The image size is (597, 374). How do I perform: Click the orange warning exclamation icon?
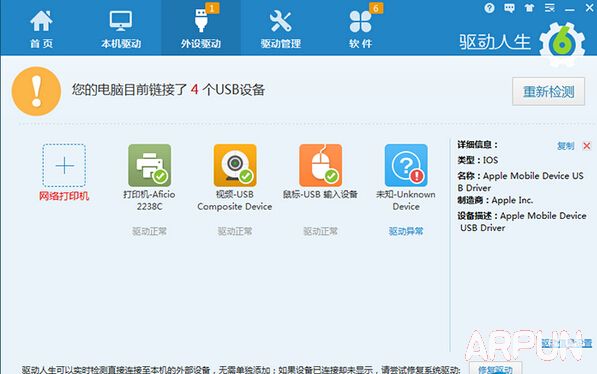[36, 91]
